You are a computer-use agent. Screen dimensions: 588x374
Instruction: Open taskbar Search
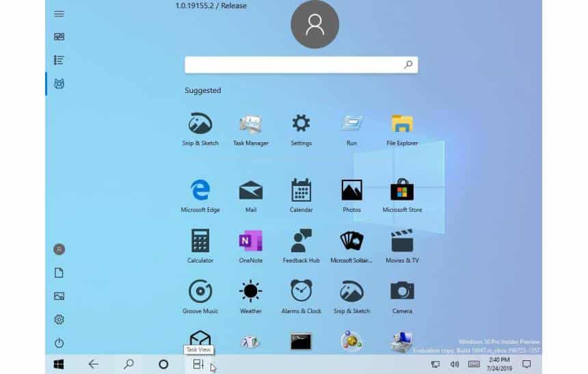tap(129, 364)
